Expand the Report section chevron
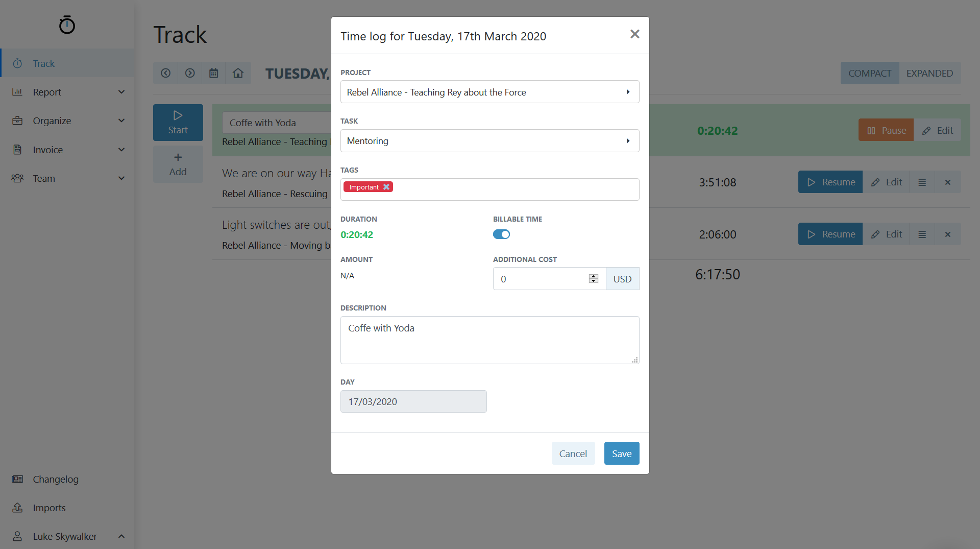The height and width of the screenshot is (549, 980). [121, 92]
